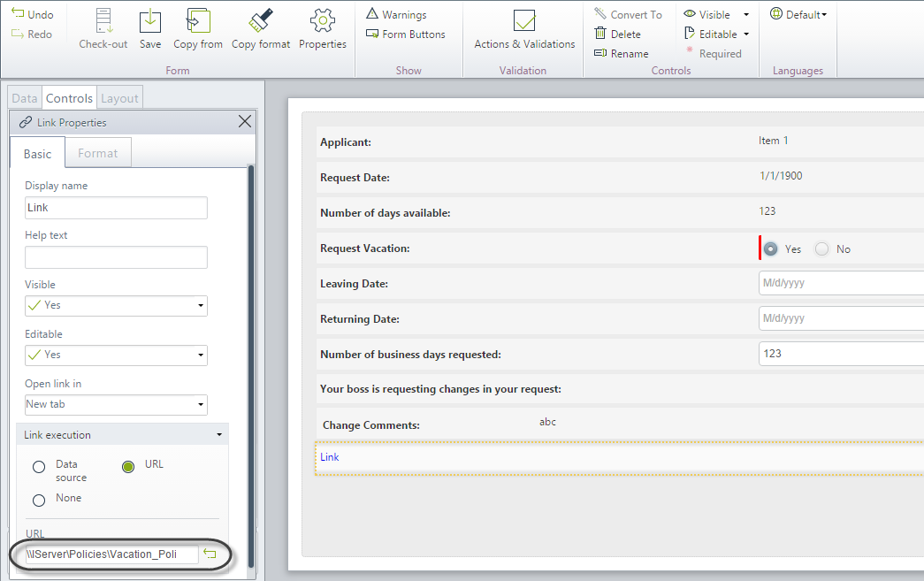924x581 pixels.
Task: Click Convert To in Controls group
Action: [x=628, y=14]
